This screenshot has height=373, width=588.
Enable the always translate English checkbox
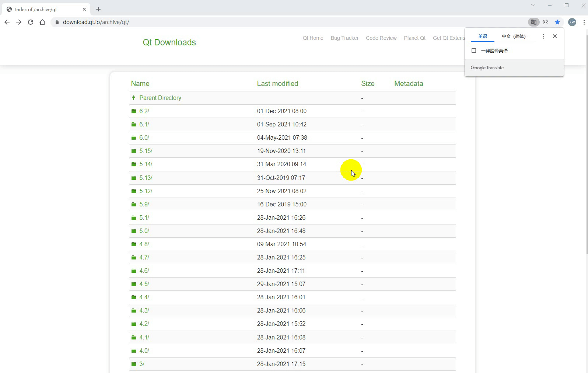pyautogui.click(x=474, y=50)
